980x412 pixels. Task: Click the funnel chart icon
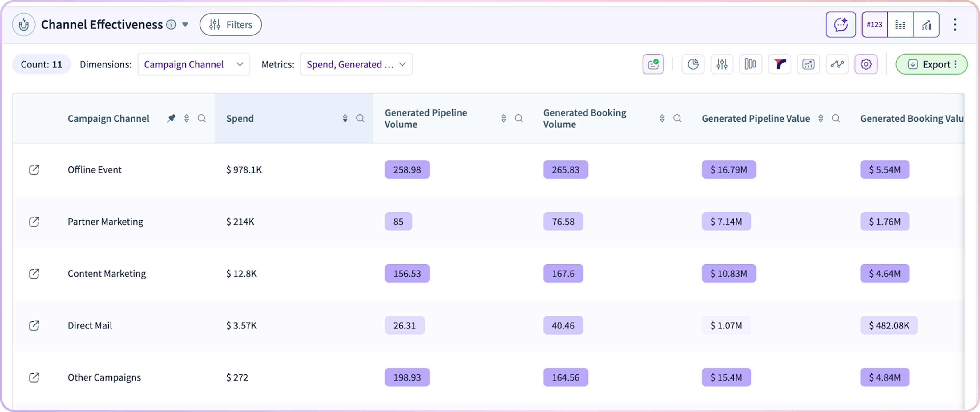(780, 64)
